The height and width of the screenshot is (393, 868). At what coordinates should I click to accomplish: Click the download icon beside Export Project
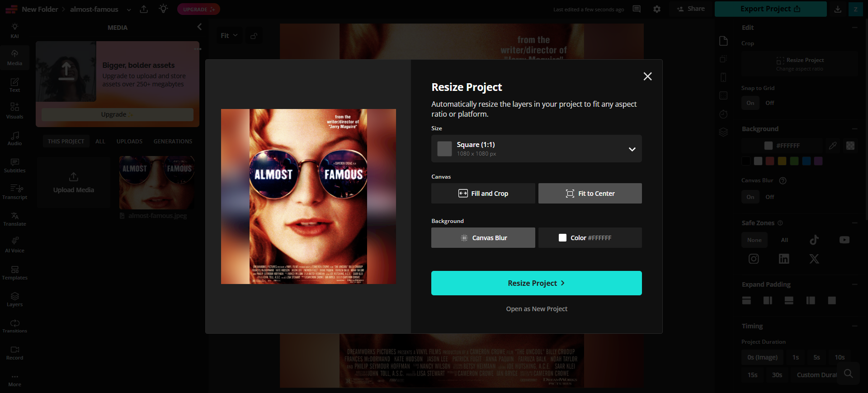click(838, 9)
